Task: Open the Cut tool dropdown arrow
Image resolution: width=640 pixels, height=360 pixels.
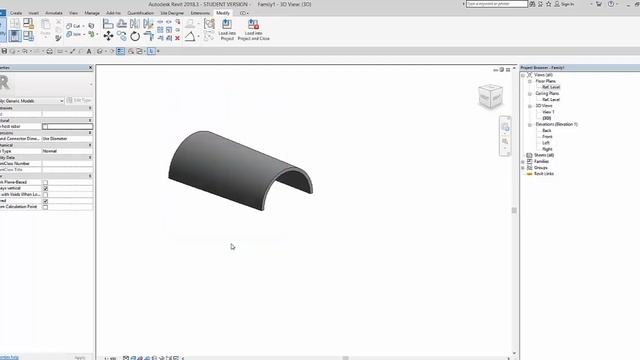Action: pyautogui.click(x=83, y=26)
